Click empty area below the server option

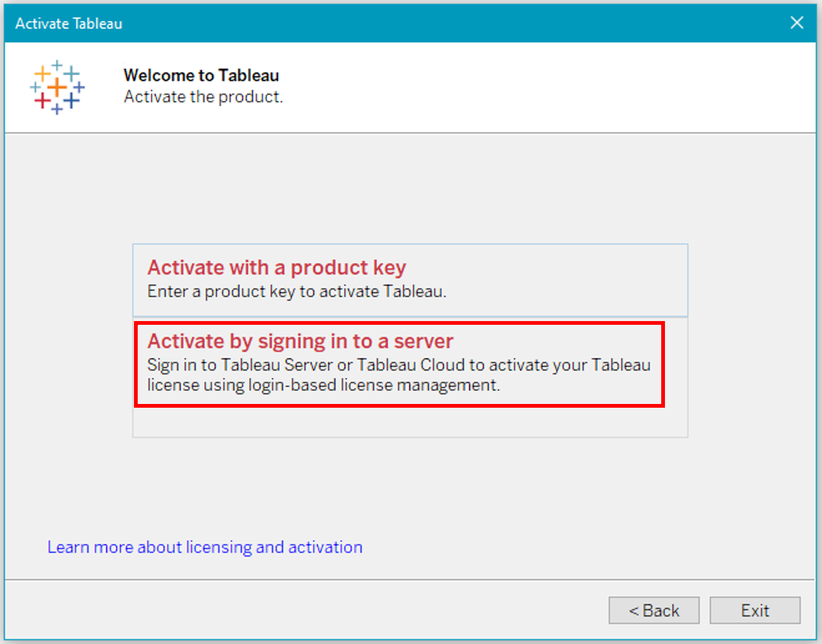[x=410, y=422]
